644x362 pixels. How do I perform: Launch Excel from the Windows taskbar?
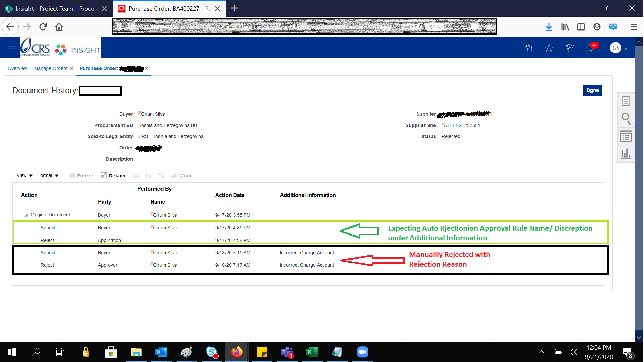point(312,352)
